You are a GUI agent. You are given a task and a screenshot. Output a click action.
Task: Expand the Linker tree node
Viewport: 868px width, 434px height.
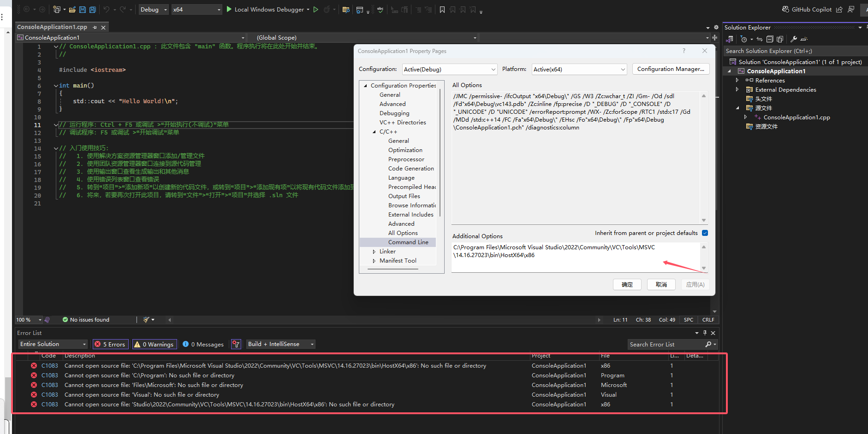(374, 252)
